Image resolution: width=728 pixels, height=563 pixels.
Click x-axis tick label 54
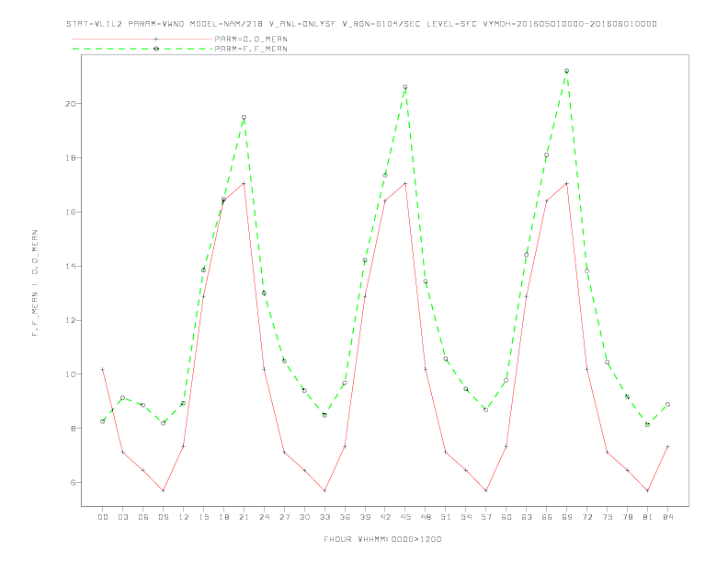pos(466,517)
